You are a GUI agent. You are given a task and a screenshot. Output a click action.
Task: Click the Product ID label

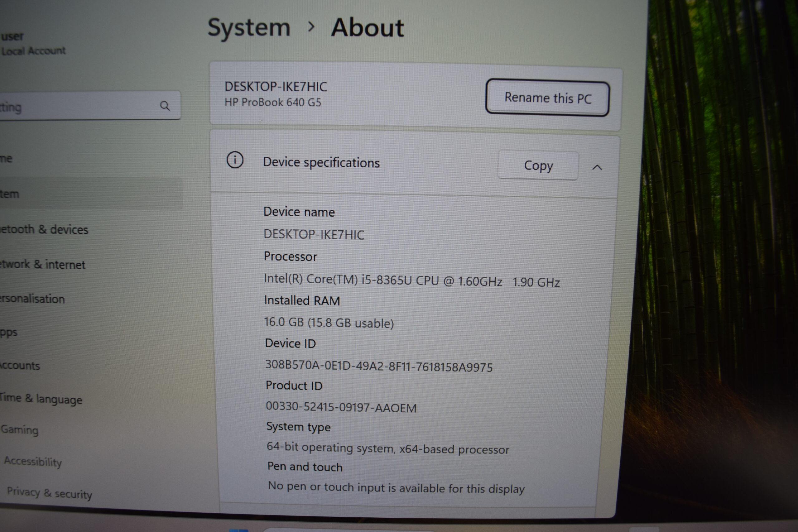coord(294,386)
